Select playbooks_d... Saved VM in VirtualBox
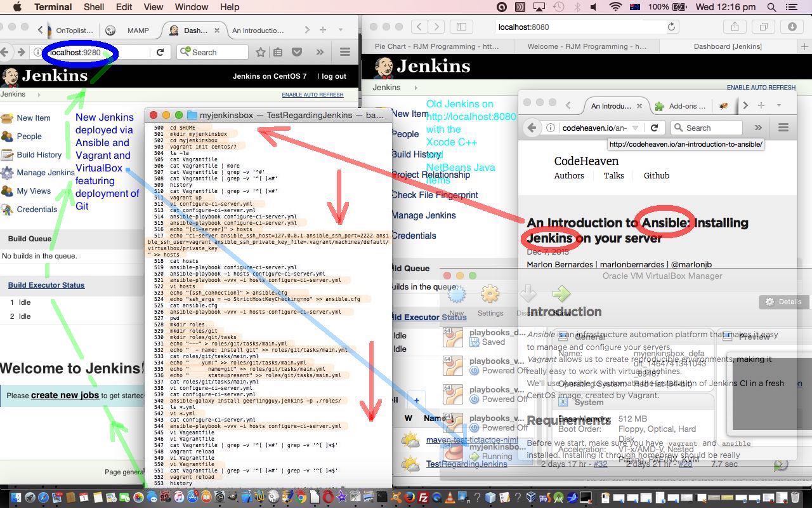812x508 pixels. [485, 337]
